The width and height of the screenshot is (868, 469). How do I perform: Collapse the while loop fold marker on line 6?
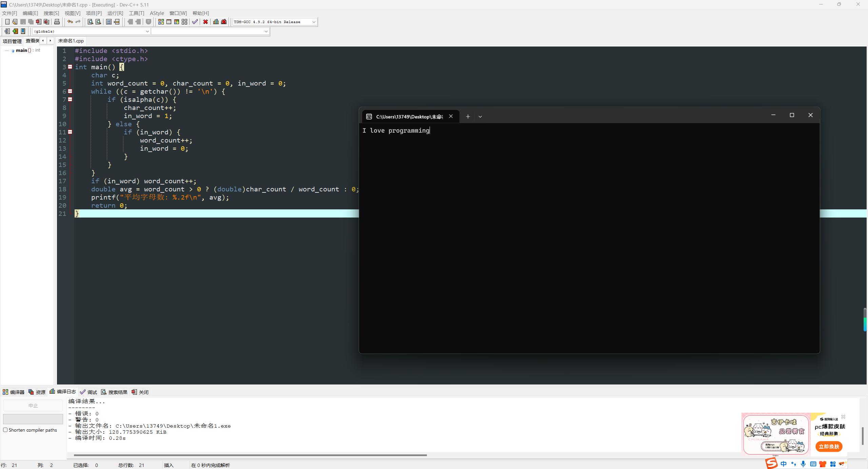coord(70,91)
